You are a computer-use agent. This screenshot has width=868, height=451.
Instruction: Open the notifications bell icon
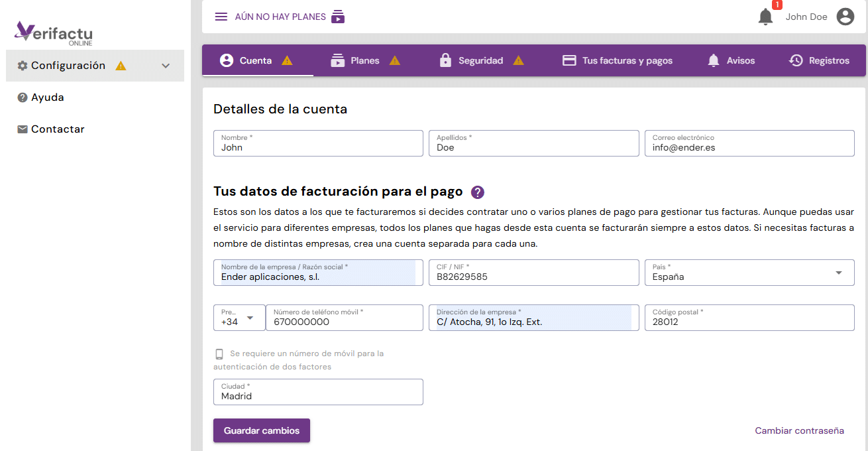[765, 17]
